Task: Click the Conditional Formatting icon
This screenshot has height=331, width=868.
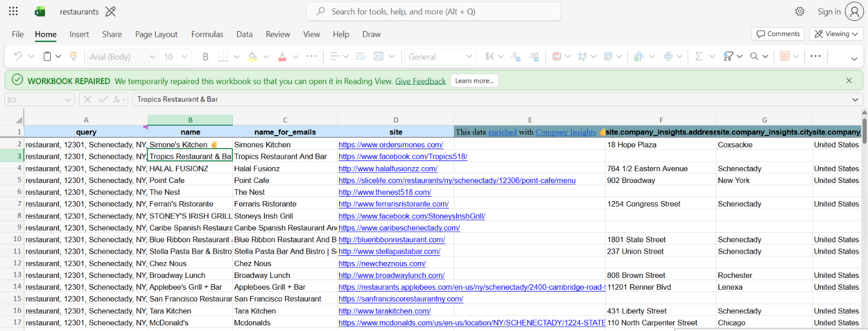Action: [557, 56]
